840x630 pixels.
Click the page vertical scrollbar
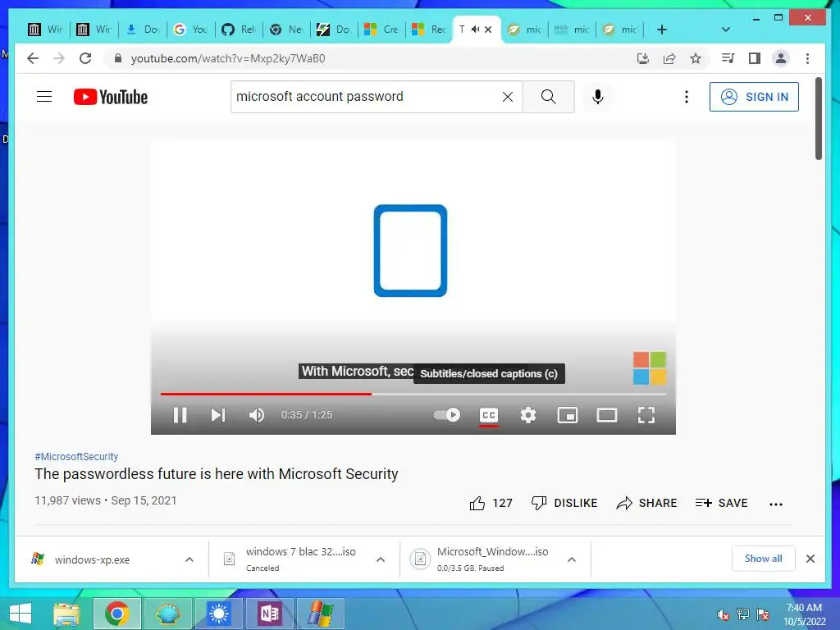click(818, 119)
